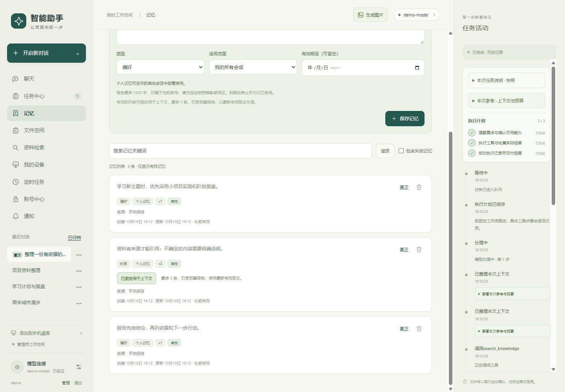This screenshot has width=565, height=392.
Task: Open 定时任务 clock icon
Action: (16, 182)
